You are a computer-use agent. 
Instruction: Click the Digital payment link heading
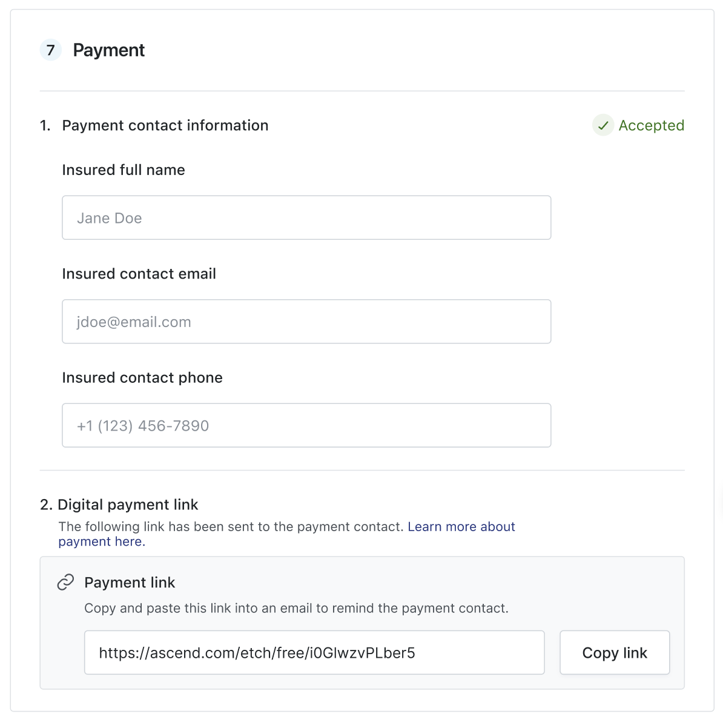128,505
